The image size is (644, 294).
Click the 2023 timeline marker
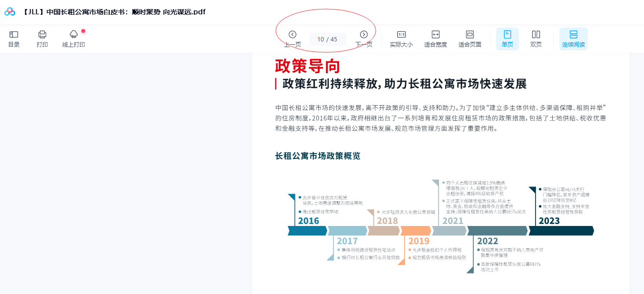(x=549, y=221)
